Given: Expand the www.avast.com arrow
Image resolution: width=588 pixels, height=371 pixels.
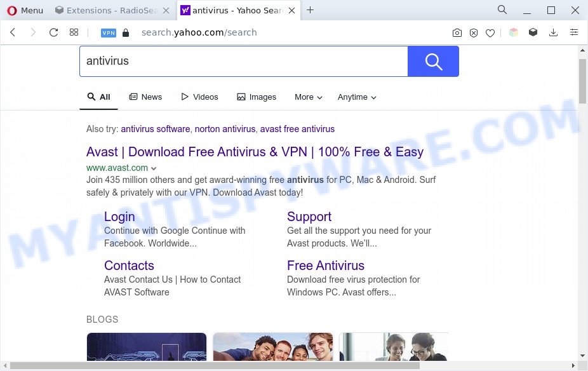Looking at the screenshot, I should 154,168.
